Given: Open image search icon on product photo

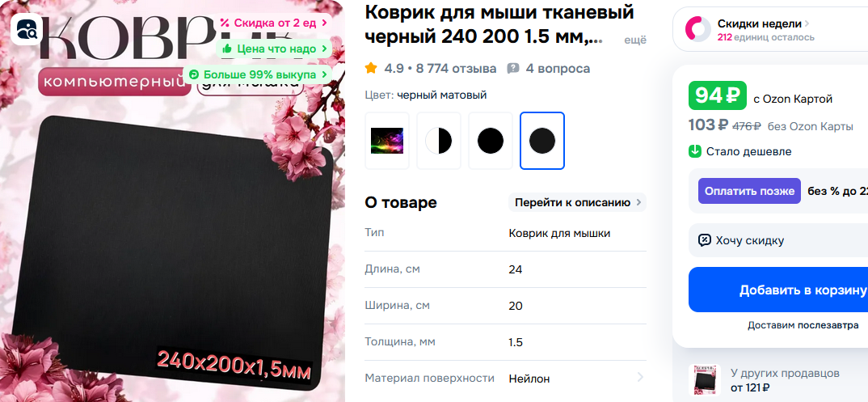Looking at the screenshot, I should tap(27, 29).
